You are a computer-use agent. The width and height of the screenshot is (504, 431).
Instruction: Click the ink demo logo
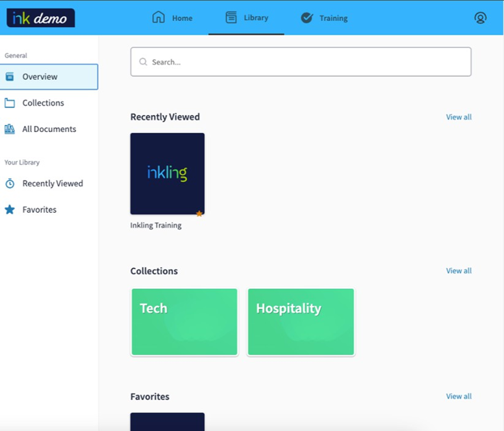[41, 18]
